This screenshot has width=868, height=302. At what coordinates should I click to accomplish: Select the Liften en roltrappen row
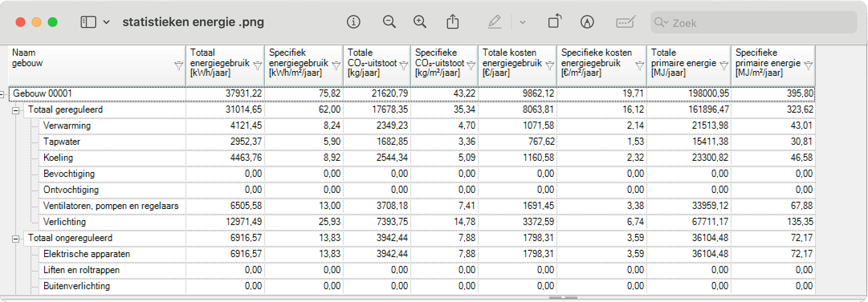pyautogui.click(x=427, y=270)
